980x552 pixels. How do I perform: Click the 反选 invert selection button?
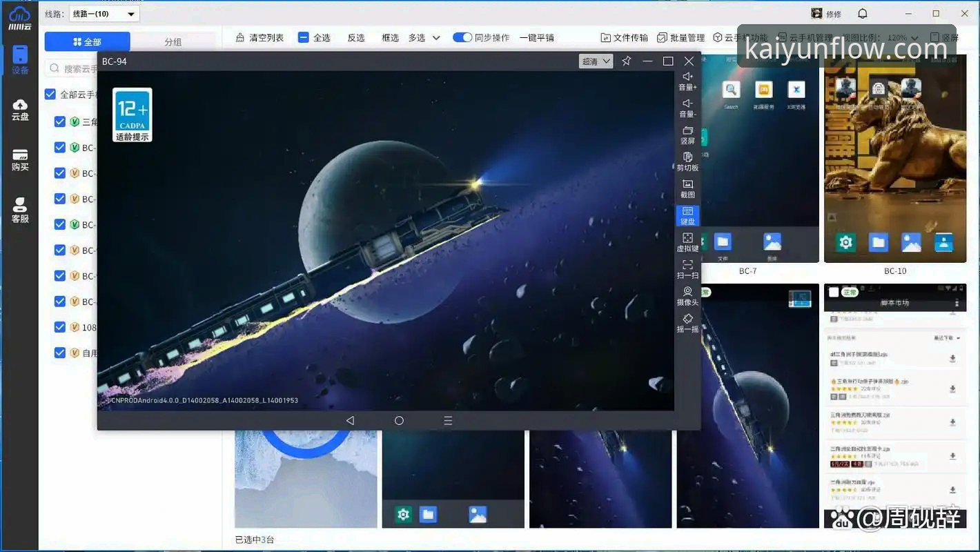pos(356,37)
